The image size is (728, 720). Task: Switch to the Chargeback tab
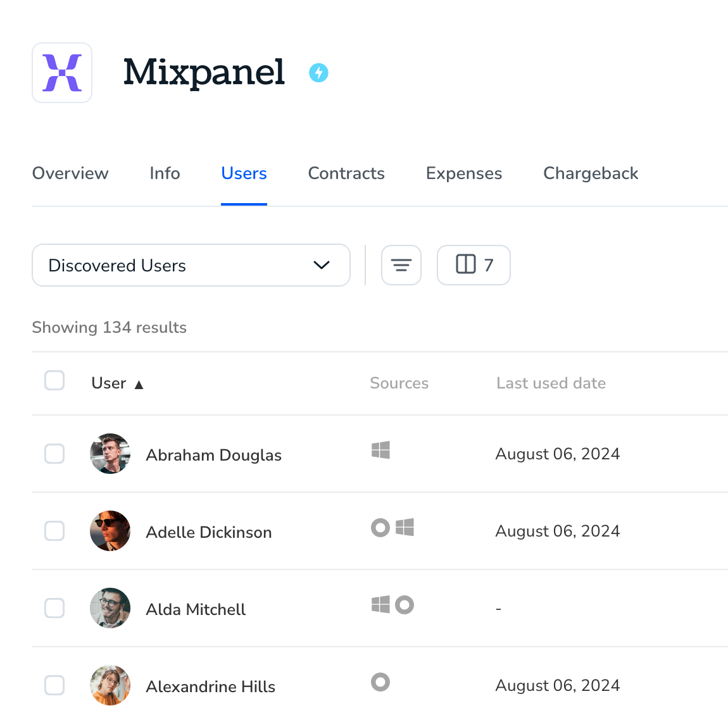coord(591,173)
